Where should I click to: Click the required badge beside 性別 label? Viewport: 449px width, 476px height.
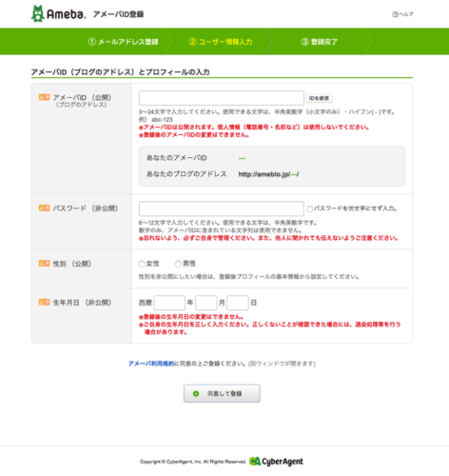45,263
